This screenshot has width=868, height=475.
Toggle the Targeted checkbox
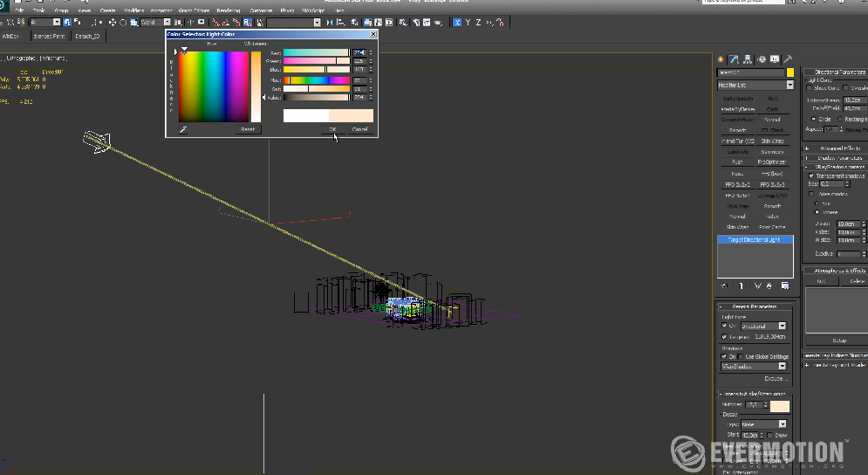[724, 336]
